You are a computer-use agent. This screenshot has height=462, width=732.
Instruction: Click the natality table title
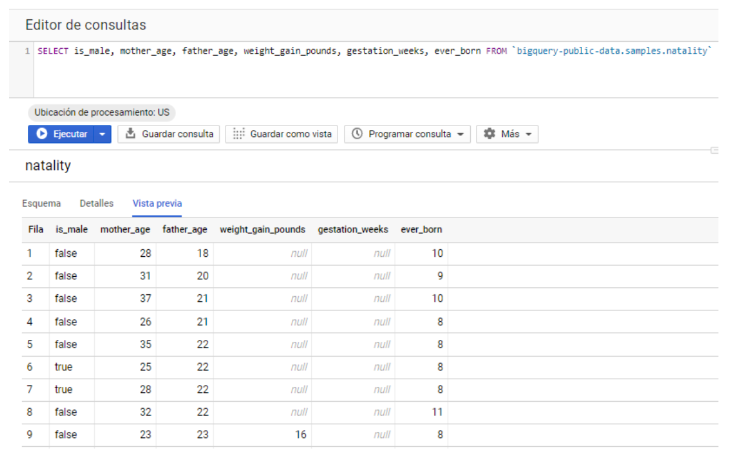click(48, 166)
